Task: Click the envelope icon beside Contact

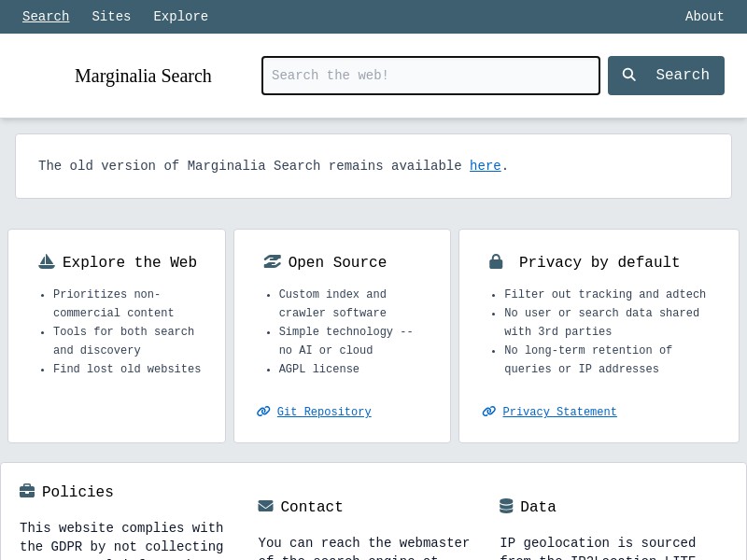Action: pyautogui.click(x=266, y=506)
